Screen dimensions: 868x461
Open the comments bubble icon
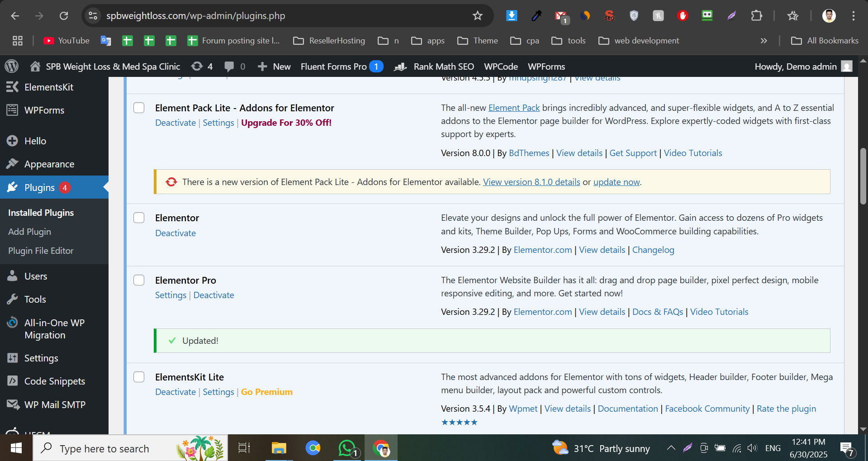pos(229,67)
